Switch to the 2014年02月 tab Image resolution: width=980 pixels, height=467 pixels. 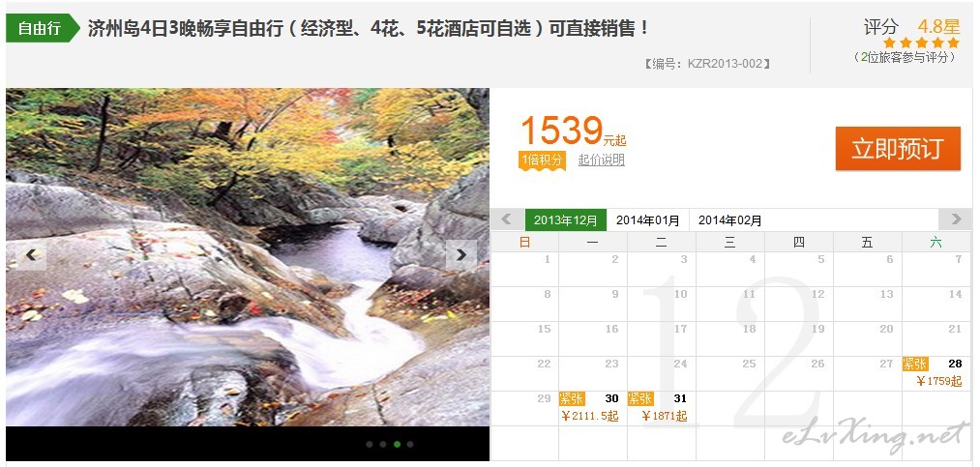(x=730, y=219)
